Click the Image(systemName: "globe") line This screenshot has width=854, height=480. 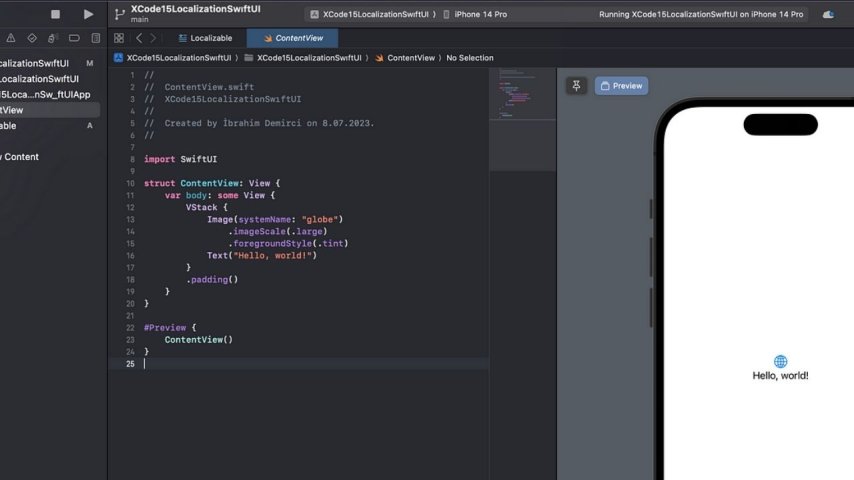[x=274, y=220]
